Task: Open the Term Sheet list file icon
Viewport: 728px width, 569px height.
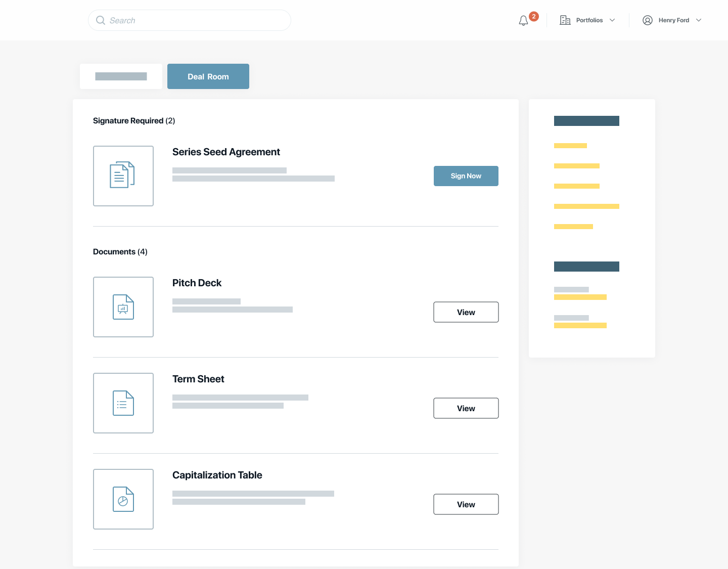Action: tap(123, 403)
